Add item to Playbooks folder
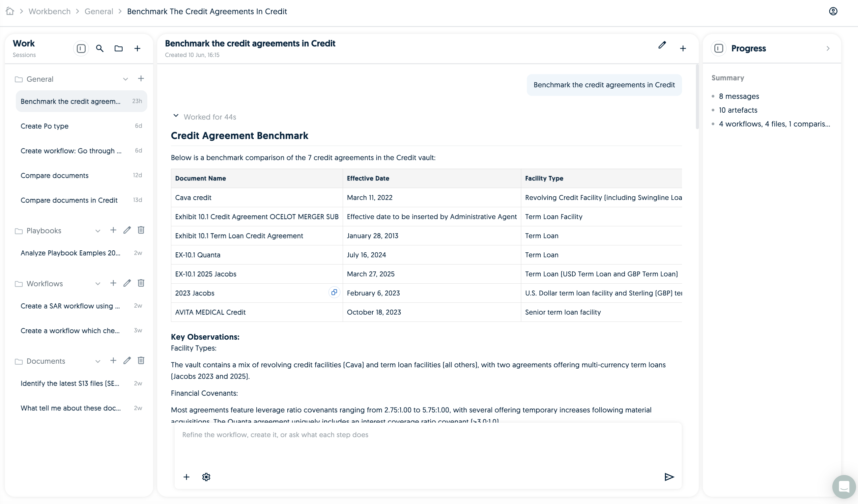The height and width of the screenshot is (504, 858). point(113,230)
